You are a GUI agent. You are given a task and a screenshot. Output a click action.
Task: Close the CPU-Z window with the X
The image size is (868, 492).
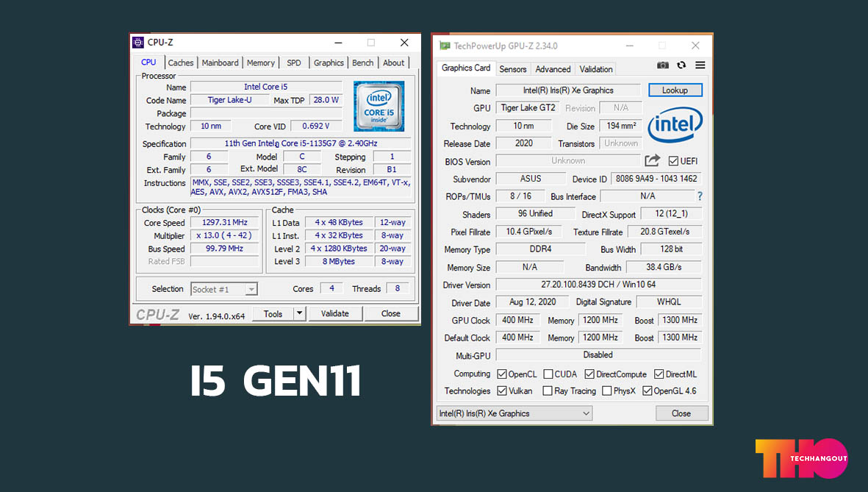pos(405,43)
